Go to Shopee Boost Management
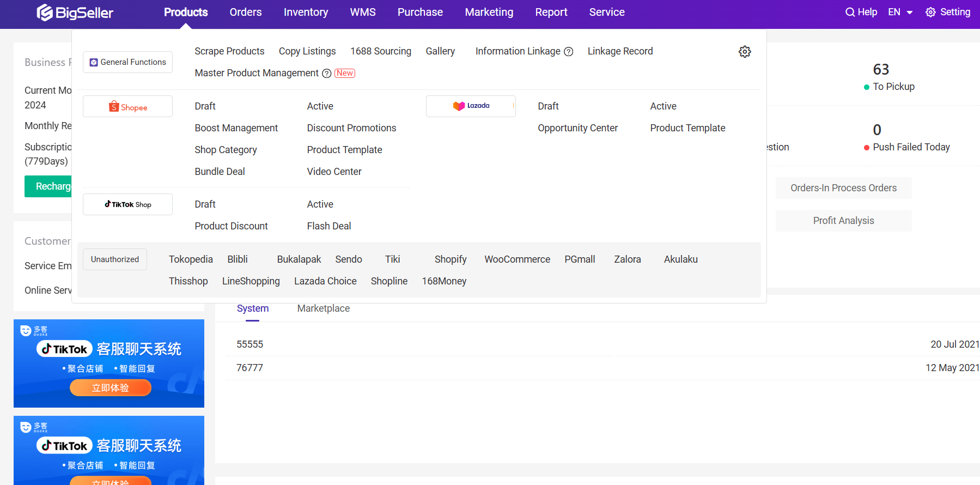Image resolution: width=980 pixels, height=485 pixels. tap(236, 128)
